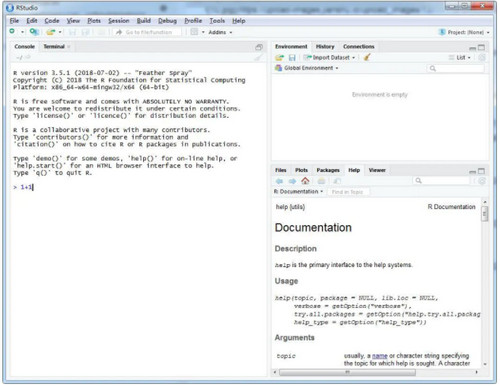Viewport: 500px width, 387px height.
Task: Open the Project (None) menu
Action: point(464,32)
